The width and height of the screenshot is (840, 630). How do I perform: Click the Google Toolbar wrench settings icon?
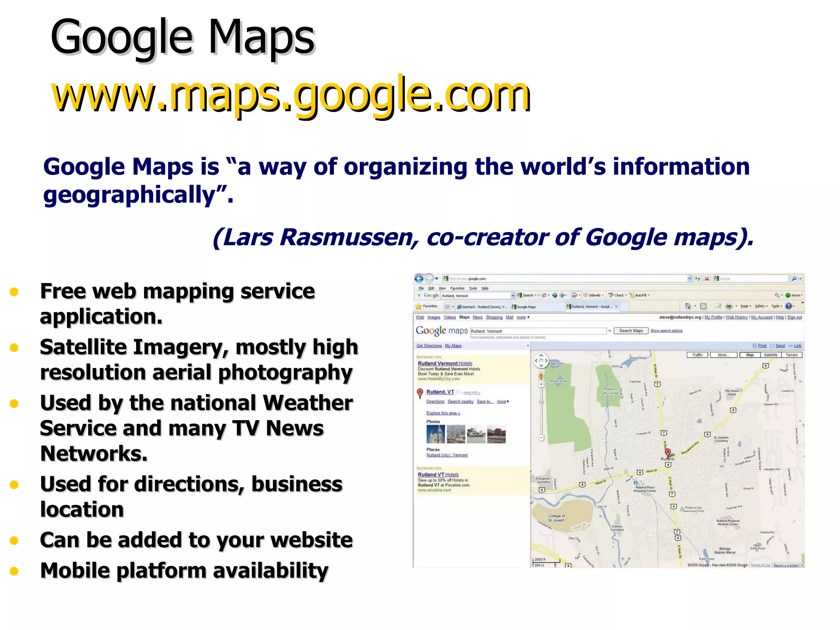point(777,295)
